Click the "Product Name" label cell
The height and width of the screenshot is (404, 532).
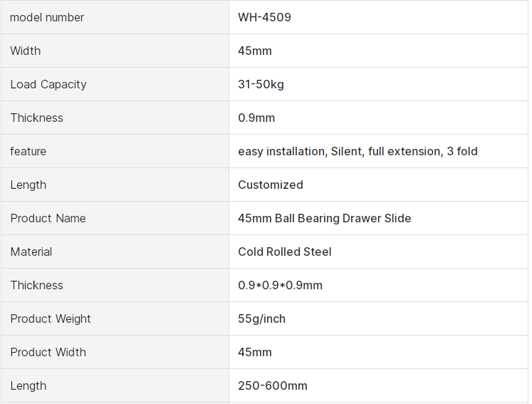[48, 218]
